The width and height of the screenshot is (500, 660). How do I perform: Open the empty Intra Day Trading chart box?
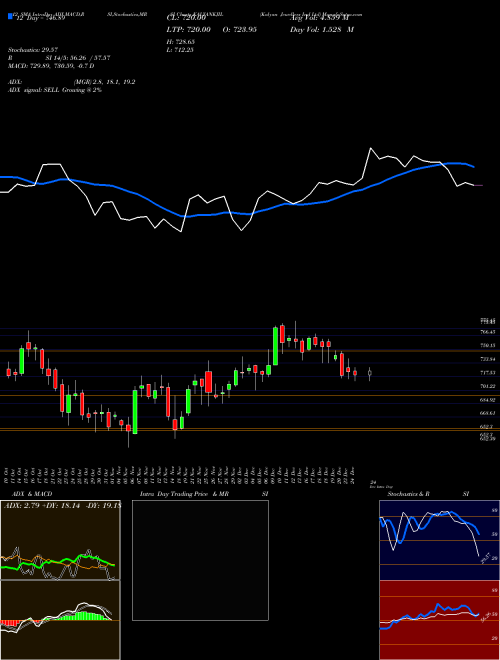point(200,560)
